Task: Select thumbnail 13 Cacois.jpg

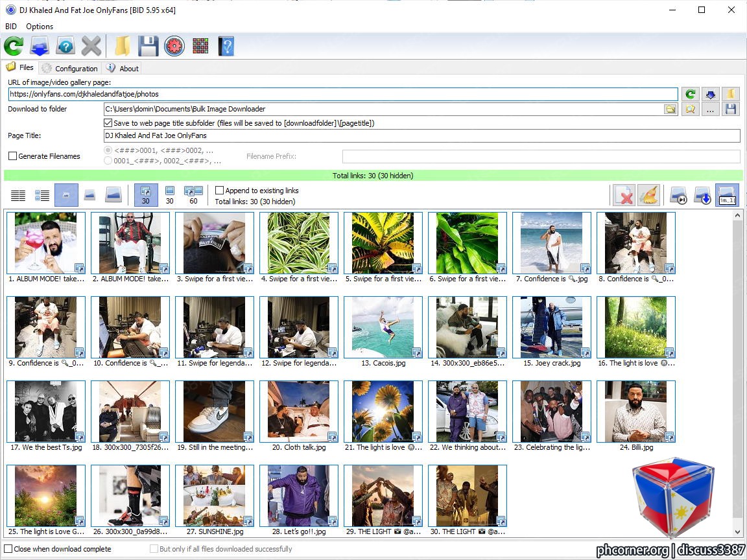Action: pos(383,327)
